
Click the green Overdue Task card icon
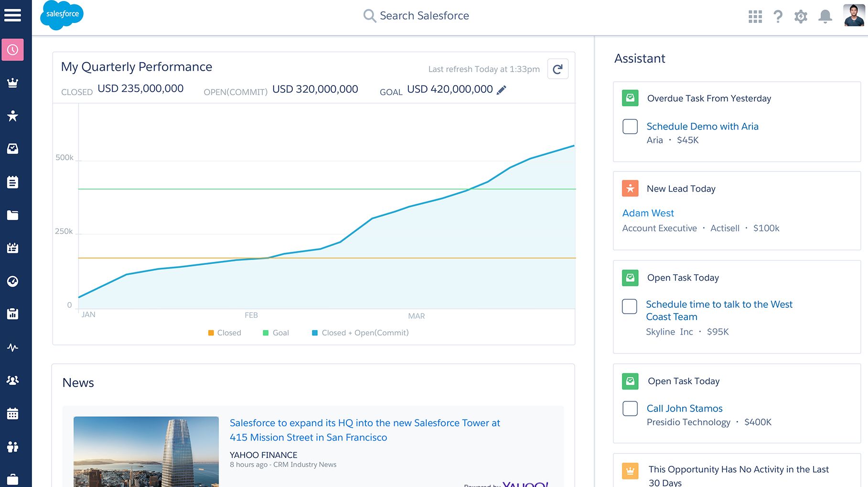(x=630, y=98)
